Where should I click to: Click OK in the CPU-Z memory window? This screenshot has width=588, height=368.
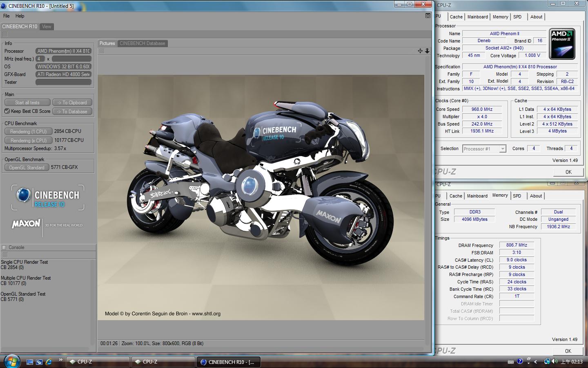click(568, 351)
